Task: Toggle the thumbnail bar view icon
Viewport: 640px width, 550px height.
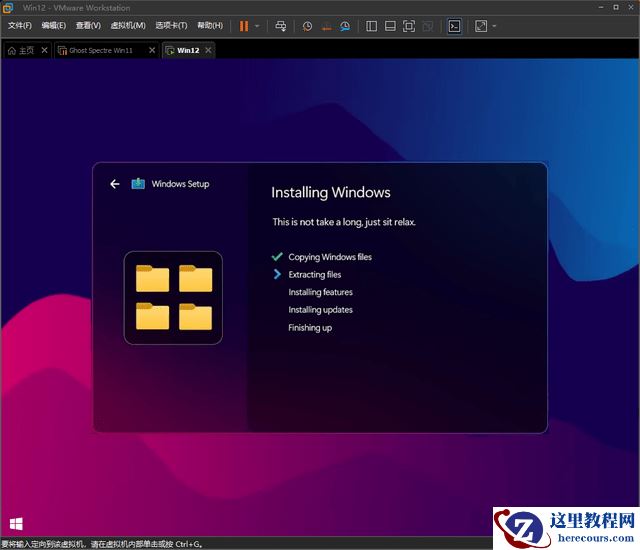Action: coord(390,27)
